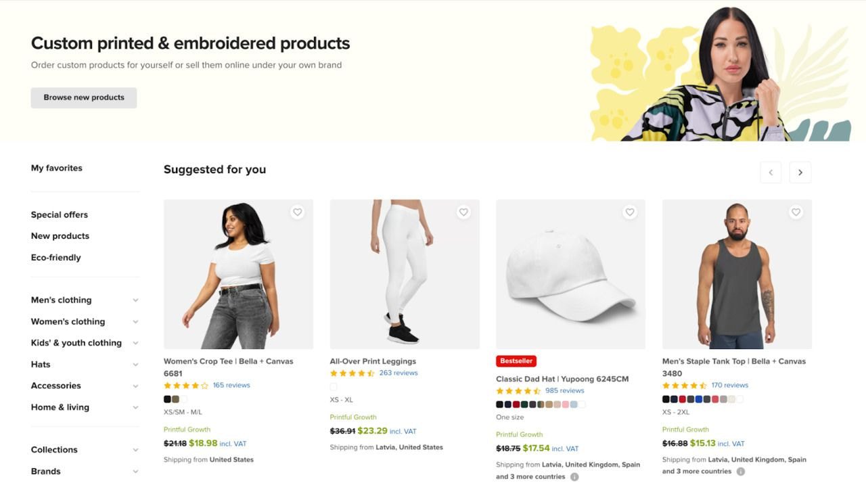
Task: Open the All-Over Print Leggings product image
Action: coord(405,274)
